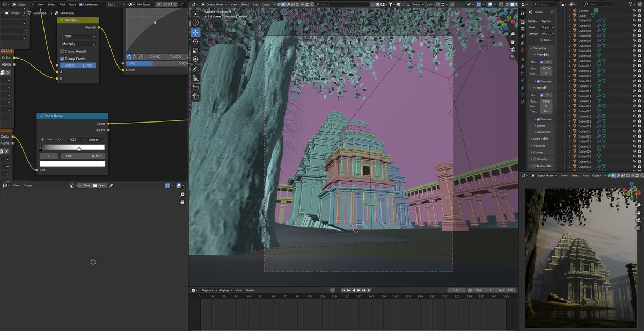The image size is (644, 331).
Task: Open the Add menu in the 3D viewport
Action: (x=256, y=4)
